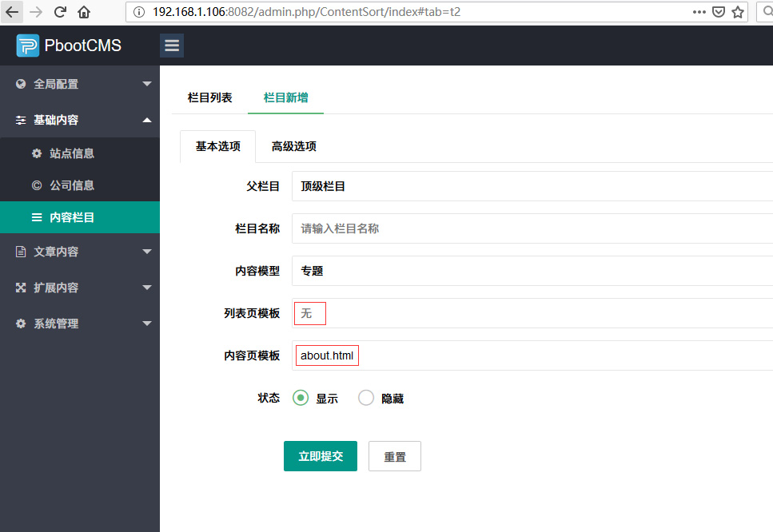The width and height of the screenshot is (773, 532).
Task: Expand the 全局配置 sidebar section
Action: [x=80, y=84]
